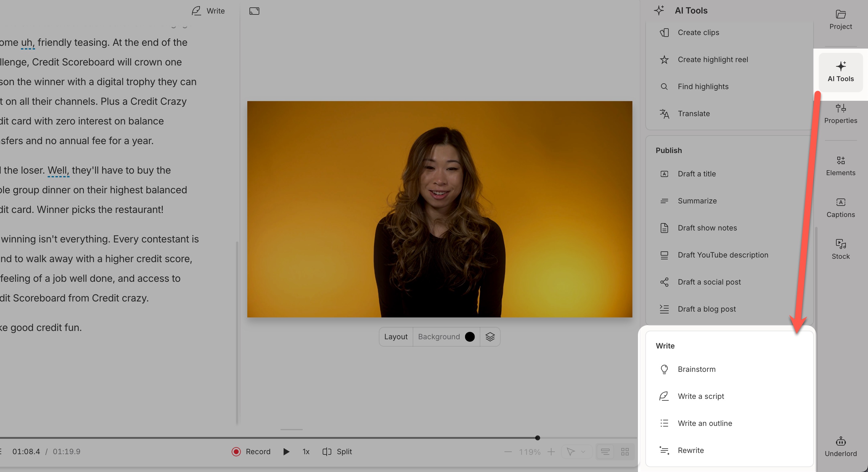
Task: Open the Stock media panel
Action: tap(840, 250)
